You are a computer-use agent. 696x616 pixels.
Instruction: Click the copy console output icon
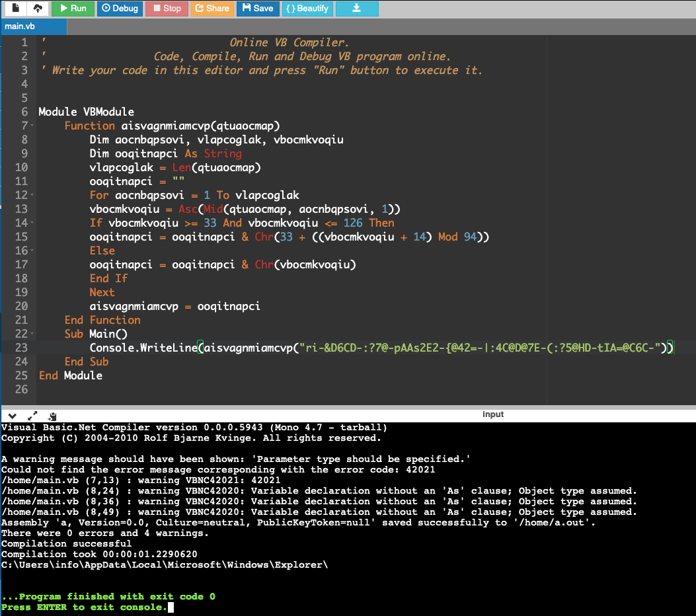click(52, 416)
